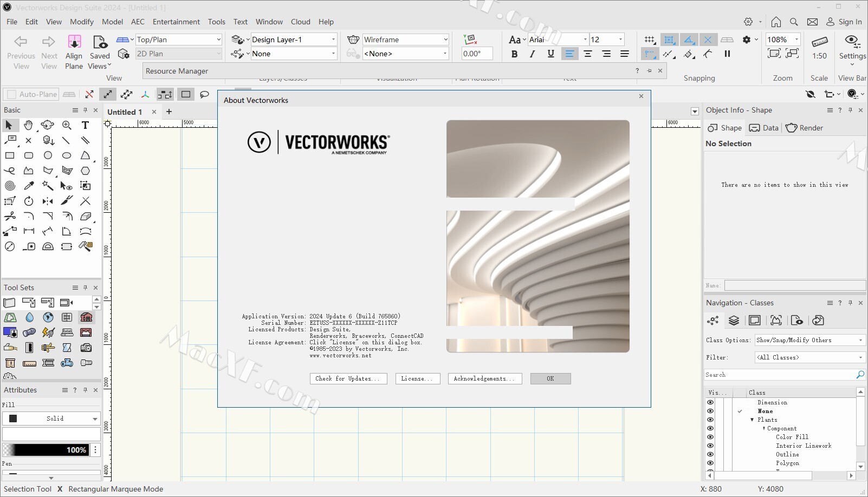Viewport: 868px width, 497px height.
Task: Toggle Bold text formatting
Action: [514, 54]
